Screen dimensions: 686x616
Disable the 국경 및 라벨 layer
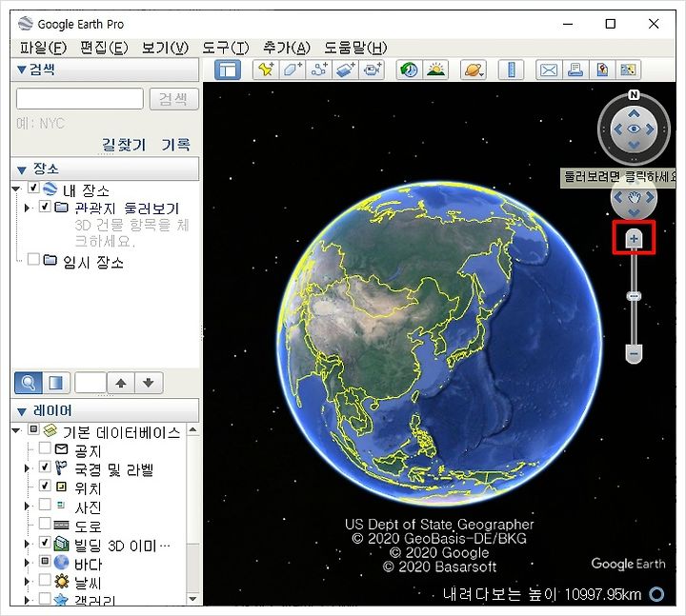click(x=45, y=467)
